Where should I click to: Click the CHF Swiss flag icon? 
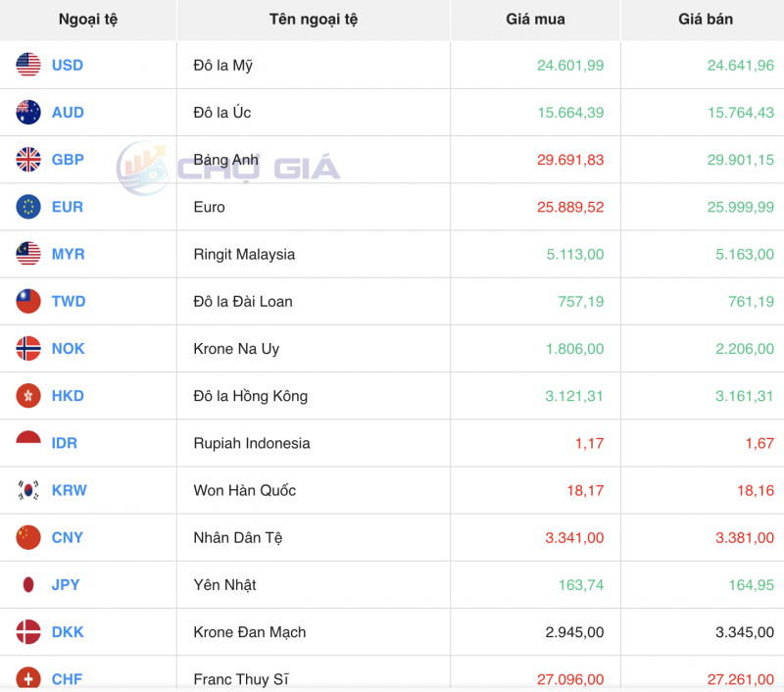click(26, 676)
